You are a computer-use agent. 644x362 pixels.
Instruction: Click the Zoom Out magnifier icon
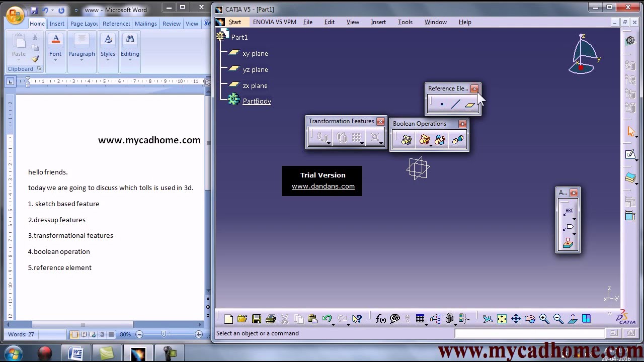(558, 319)
